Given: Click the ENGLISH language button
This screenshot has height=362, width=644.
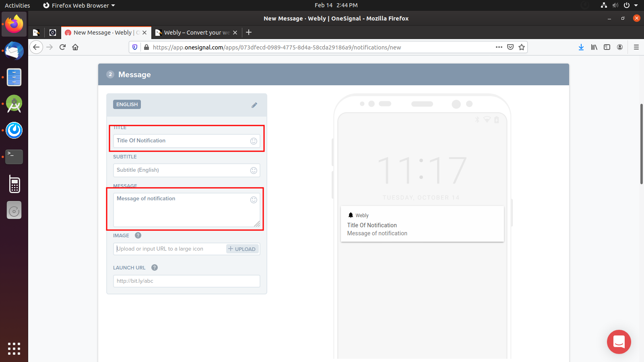Looking at the screenshot, I should coord(127,105).
